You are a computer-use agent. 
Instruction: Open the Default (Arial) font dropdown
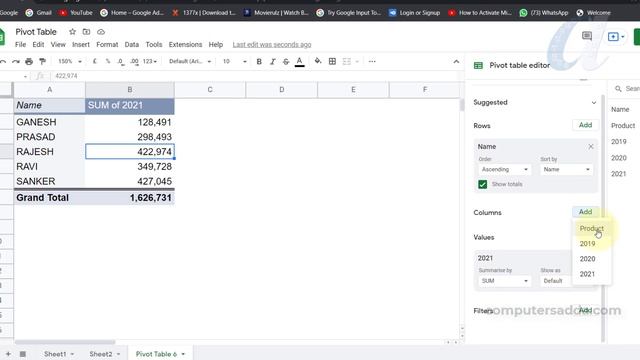click(190, 61)
